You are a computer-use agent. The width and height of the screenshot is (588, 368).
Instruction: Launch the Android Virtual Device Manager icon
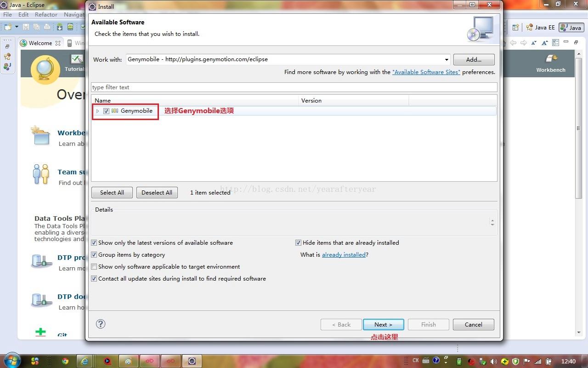click(69, 27)
